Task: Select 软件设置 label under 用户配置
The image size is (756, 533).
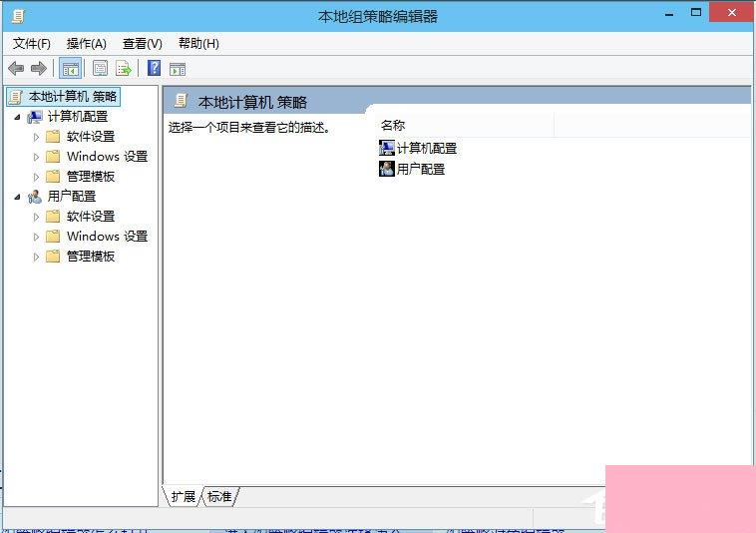Action: (91, 216)
